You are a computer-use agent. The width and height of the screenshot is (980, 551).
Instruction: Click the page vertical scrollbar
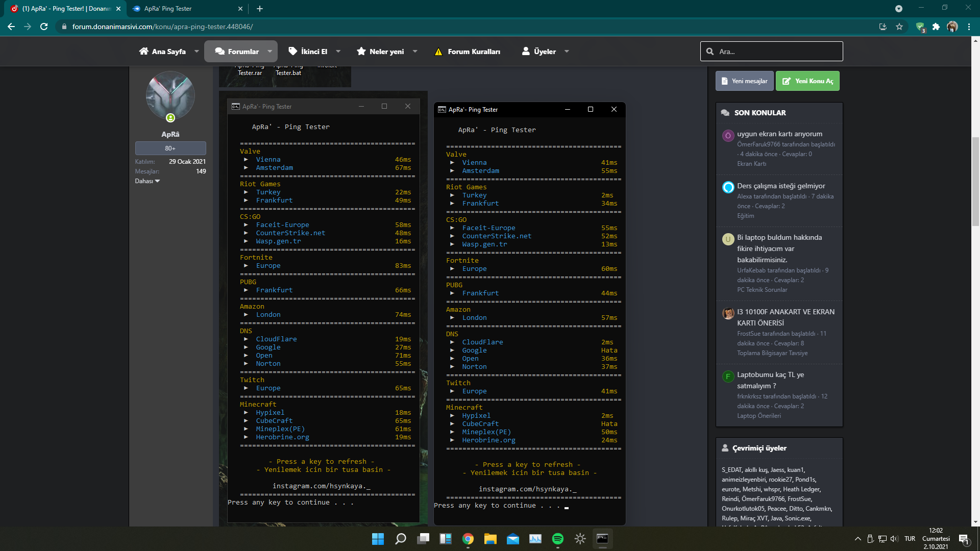tap(975, 181)
